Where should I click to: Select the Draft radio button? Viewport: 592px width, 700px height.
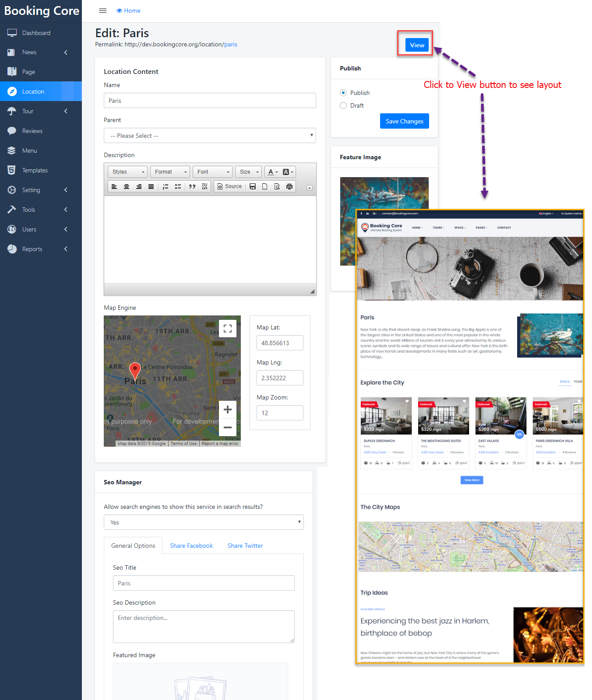343,105
